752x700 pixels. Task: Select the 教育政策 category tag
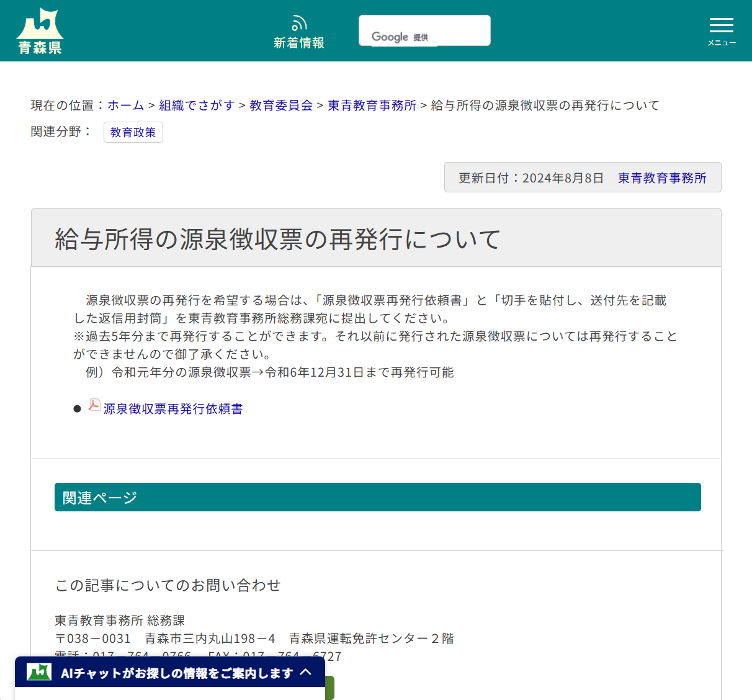pos(133,132)
